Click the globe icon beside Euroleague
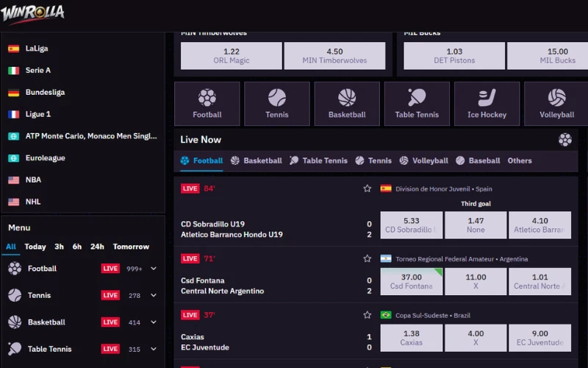588x368 pixels. tap(13, 158)
